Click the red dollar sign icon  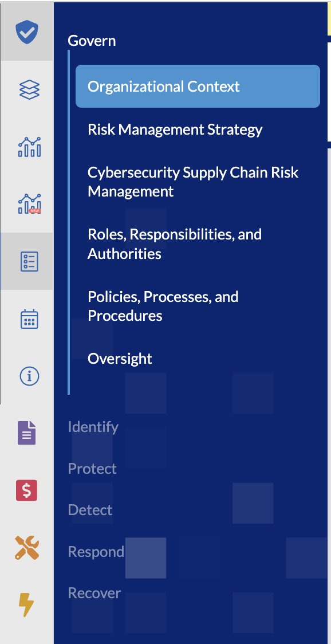(27, 490)
